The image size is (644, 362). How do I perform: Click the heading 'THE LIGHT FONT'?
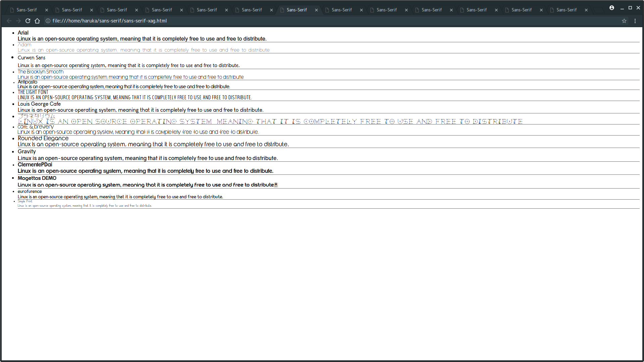coord(33,92)
